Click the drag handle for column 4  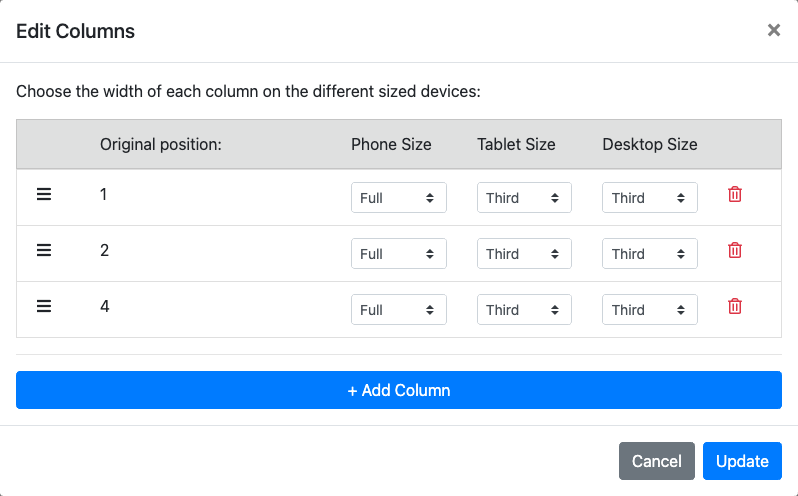[x=44, y=307]
